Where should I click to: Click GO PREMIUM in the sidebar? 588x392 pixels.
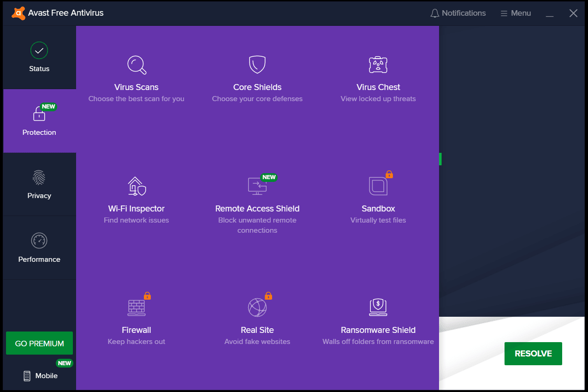coord(39,343)
